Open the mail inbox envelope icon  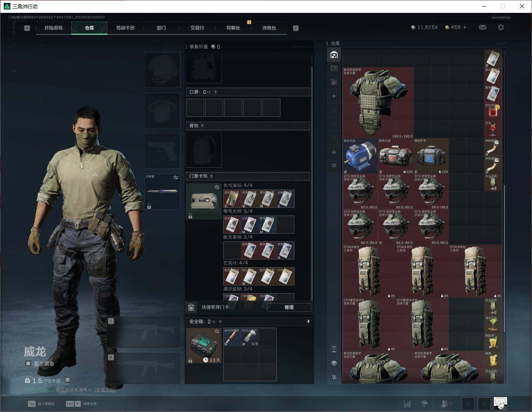(x=483, y=27)
